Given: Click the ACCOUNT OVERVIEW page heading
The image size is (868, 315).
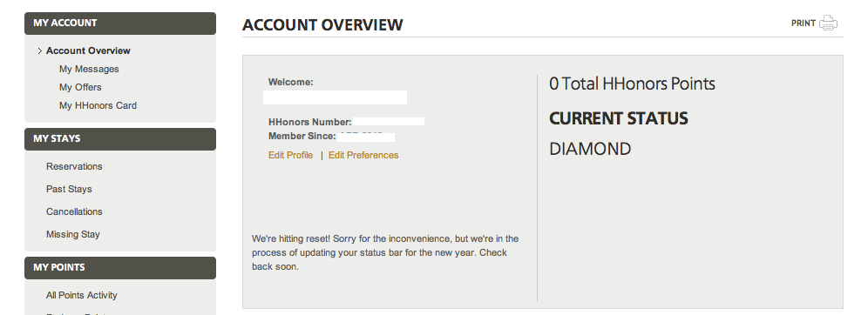Looking at the screenshot, I should point(322,25).
